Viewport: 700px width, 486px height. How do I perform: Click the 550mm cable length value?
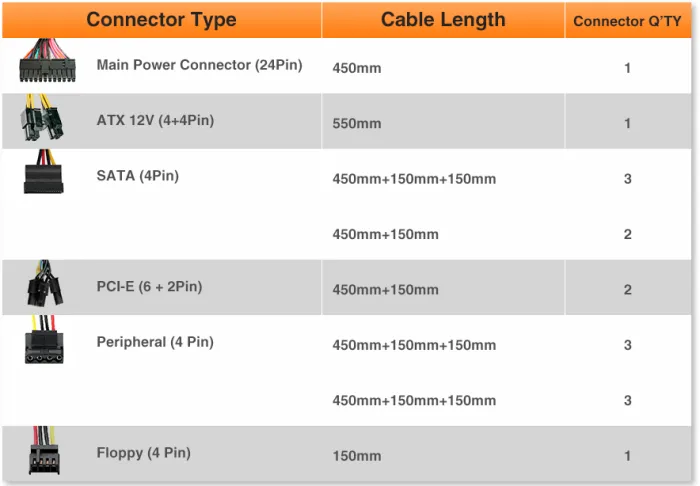point(357,124)
